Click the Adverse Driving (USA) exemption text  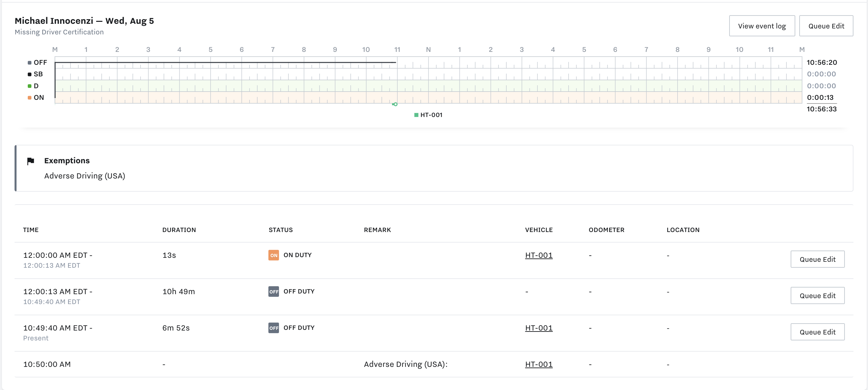point(85,176)
